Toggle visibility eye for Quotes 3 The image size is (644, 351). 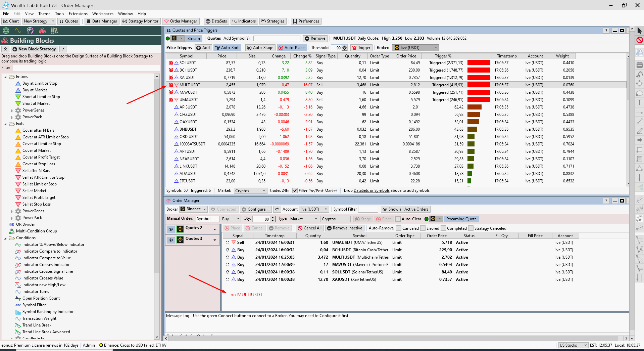pyautogui.click(x=171, y=240)
